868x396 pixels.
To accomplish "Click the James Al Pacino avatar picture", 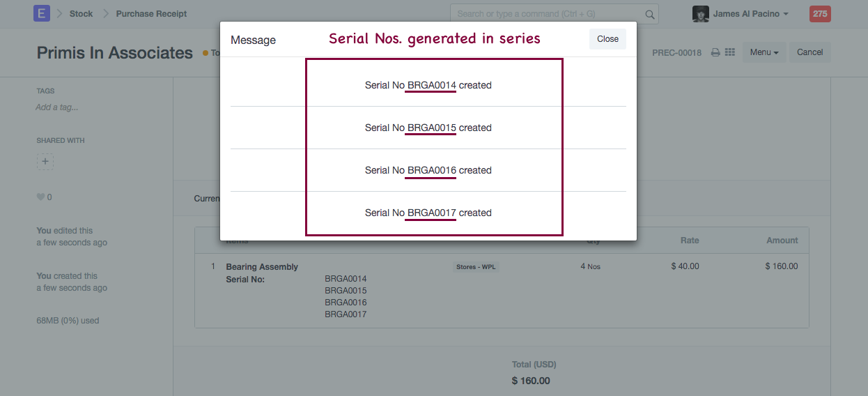I will tap(700, 14).
